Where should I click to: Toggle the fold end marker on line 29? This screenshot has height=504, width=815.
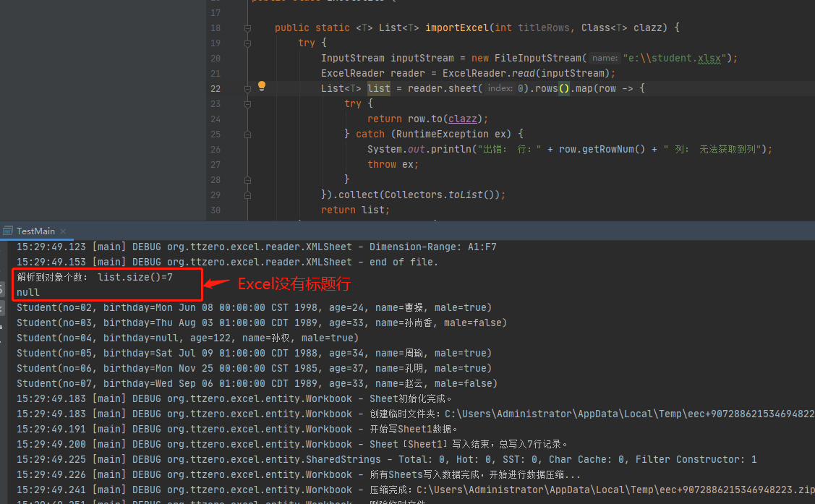247,195
